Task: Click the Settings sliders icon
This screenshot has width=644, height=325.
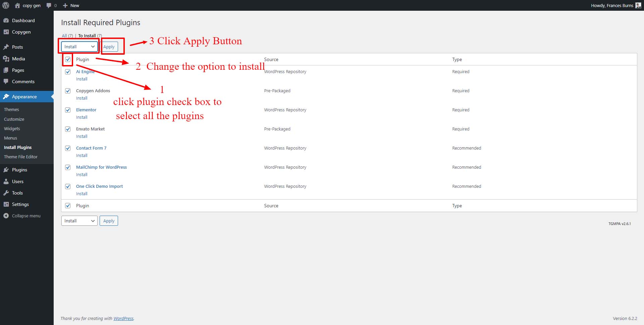Action: tap(6, 204)
